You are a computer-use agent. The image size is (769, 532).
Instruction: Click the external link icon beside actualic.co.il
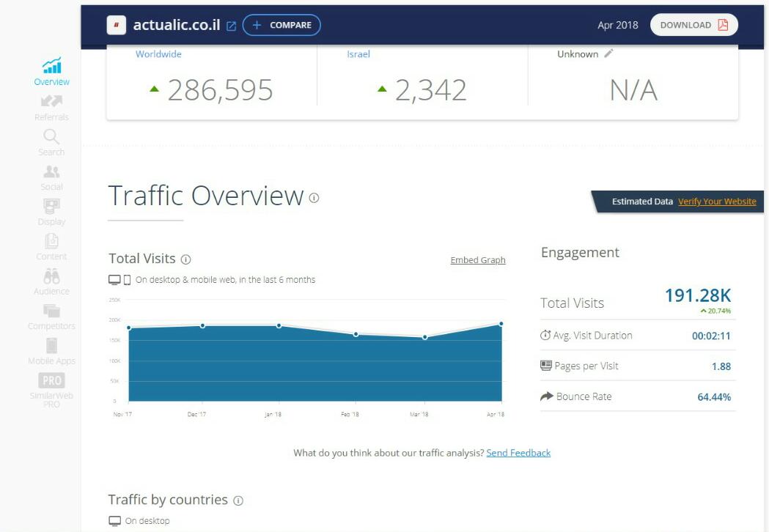click(x=231, y=26)
